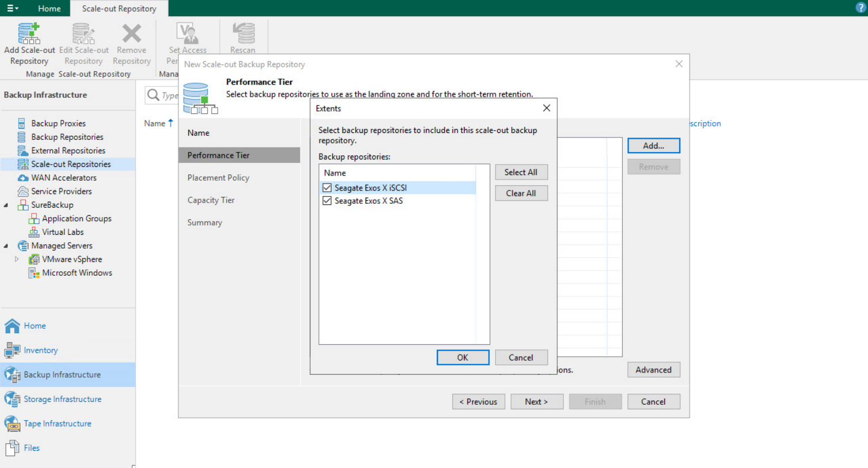Switch to the Home ribbon tab

[49, 9]
